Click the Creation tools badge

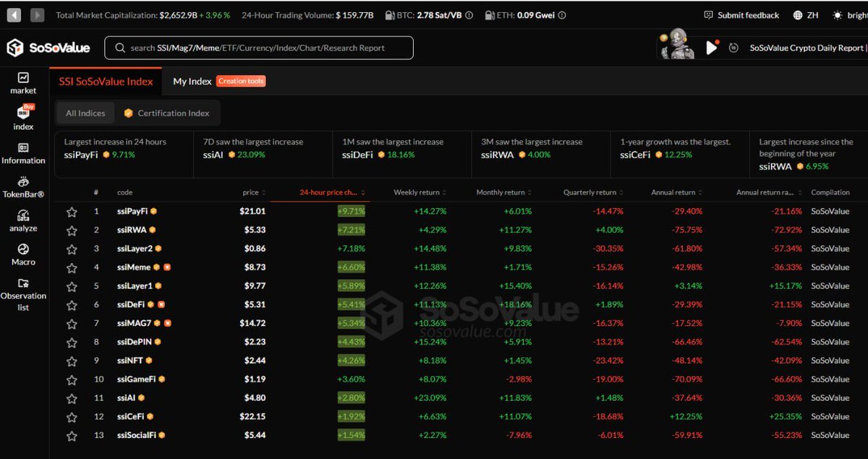point(241,81)
